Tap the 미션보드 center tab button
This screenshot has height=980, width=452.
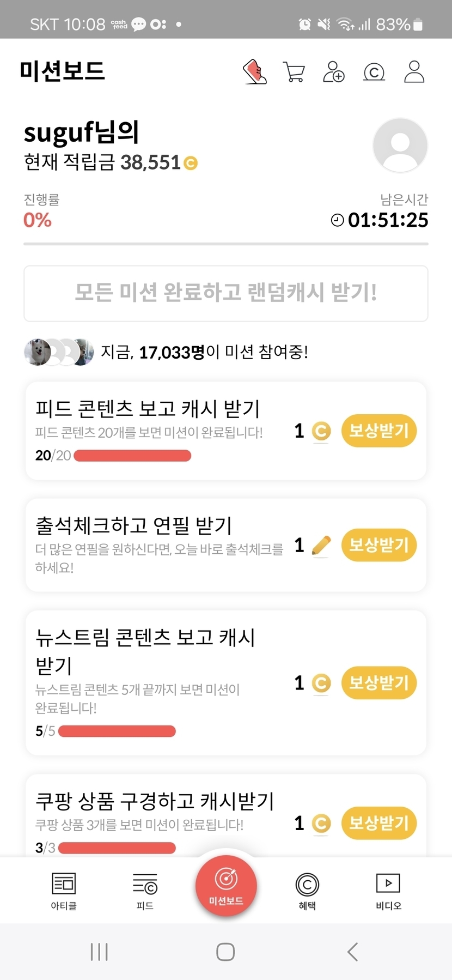tap(226, 886)
